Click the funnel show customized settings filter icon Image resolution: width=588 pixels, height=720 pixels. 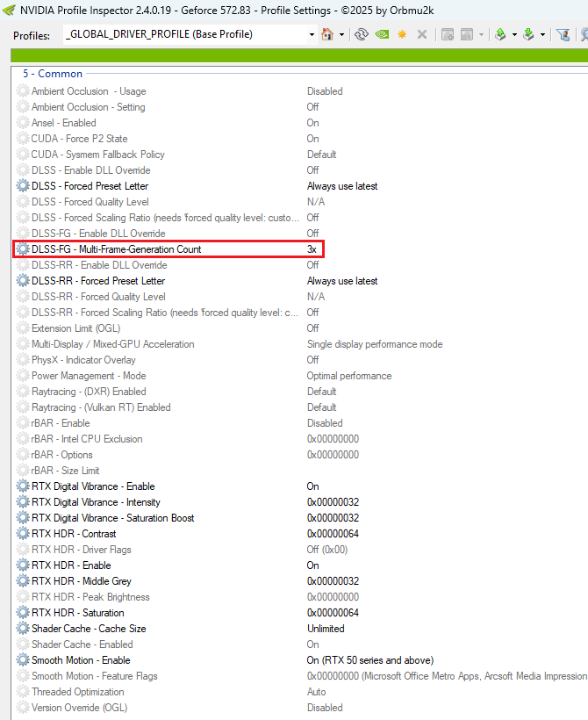coord(563,34)
